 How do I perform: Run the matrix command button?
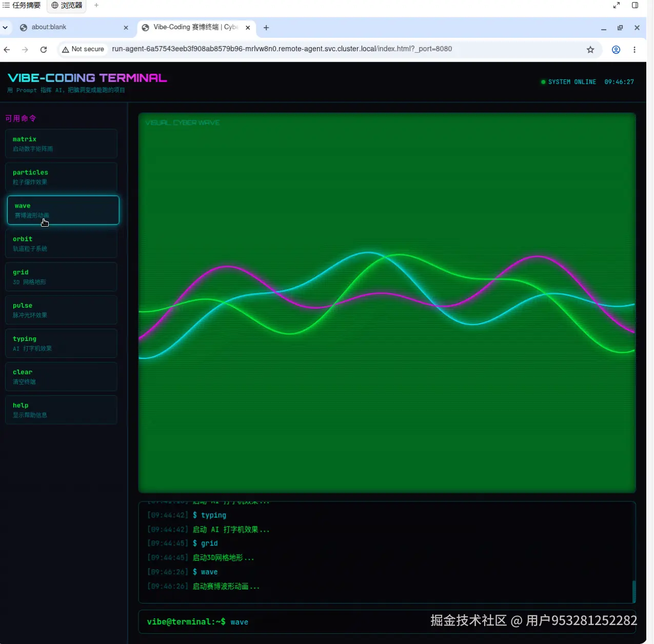(x=61, y=144)
